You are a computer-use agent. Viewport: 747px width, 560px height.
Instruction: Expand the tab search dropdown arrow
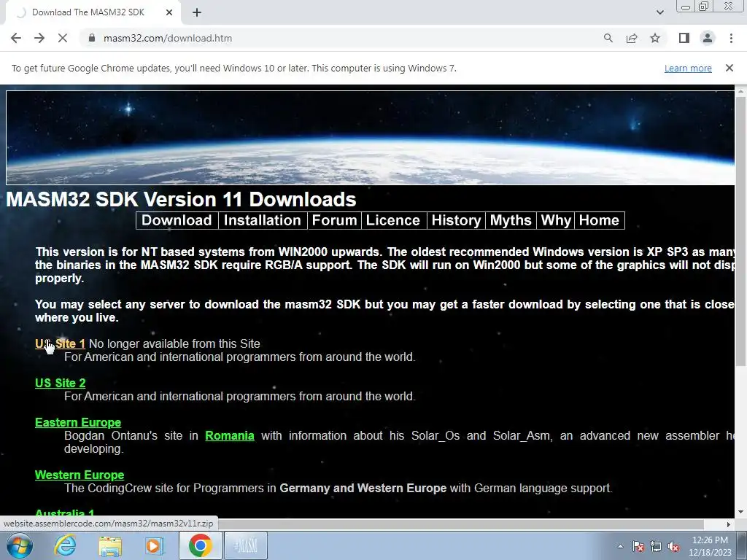(x=659, y=12)
